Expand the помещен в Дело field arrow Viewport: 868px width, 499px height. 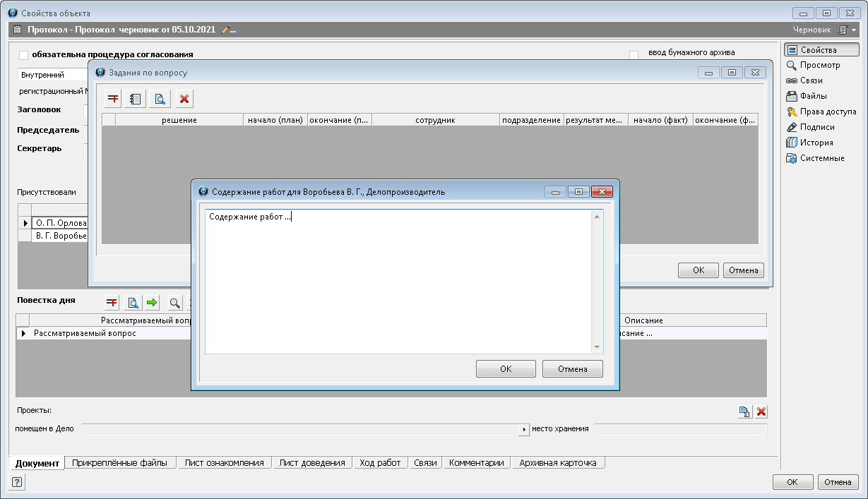pyautogui.click(x=524, y=430)
